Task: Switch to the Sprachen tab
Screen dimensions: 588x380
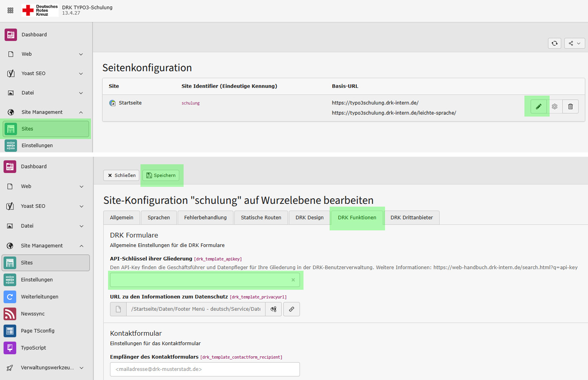Action: click(x=159, y=218)
